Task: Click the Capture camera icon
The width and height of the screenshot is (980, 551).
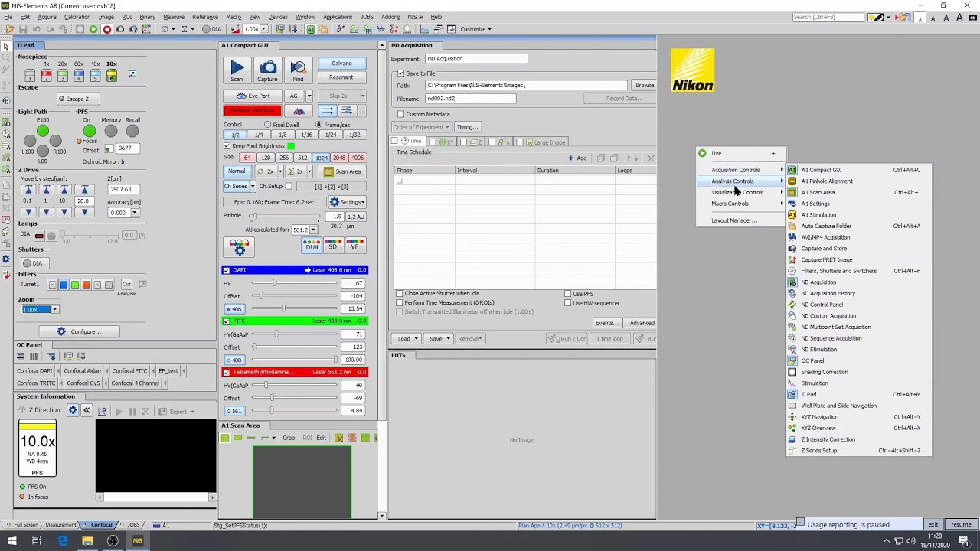Action: click(267, 70)
